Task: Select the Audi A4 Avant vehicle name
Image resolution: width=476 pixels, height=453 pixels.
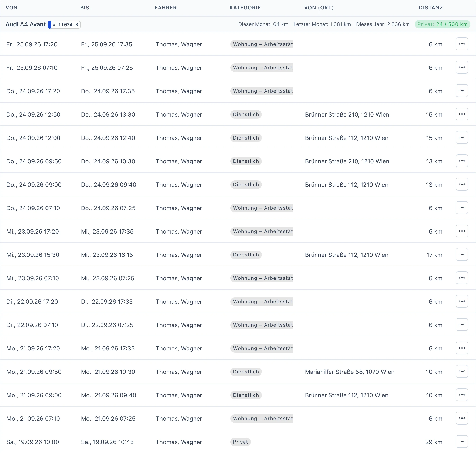Action: pos(25,24)
